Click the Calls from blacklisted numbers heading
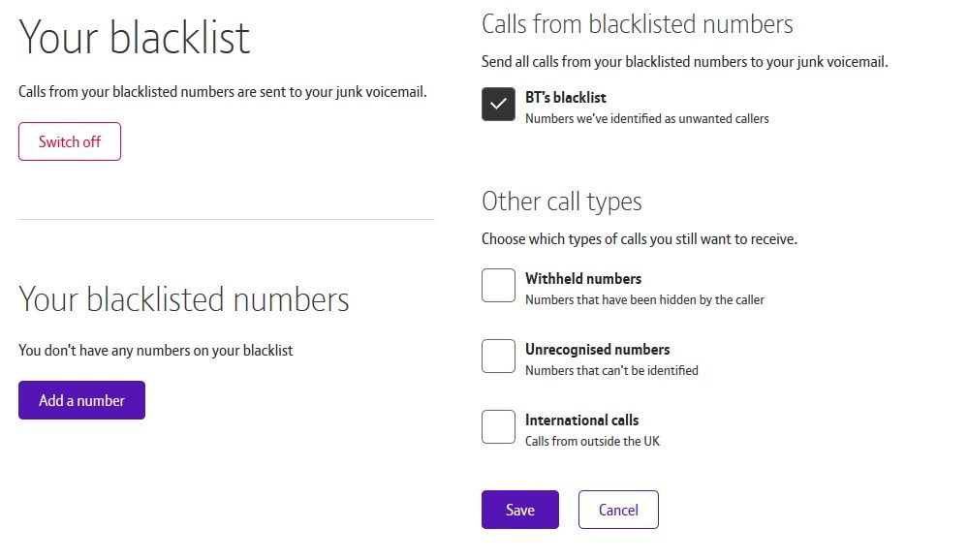This screenshot has height=560, width=968. [637, 23]
